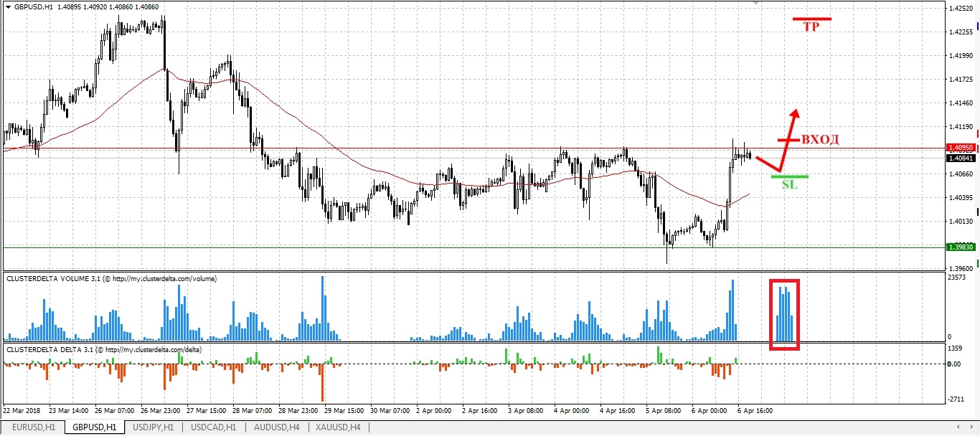The height and width of the screenshot is (436, 980).
Task: Click the 22 Mar 2018 date on time axis
Action: (20, 411)
